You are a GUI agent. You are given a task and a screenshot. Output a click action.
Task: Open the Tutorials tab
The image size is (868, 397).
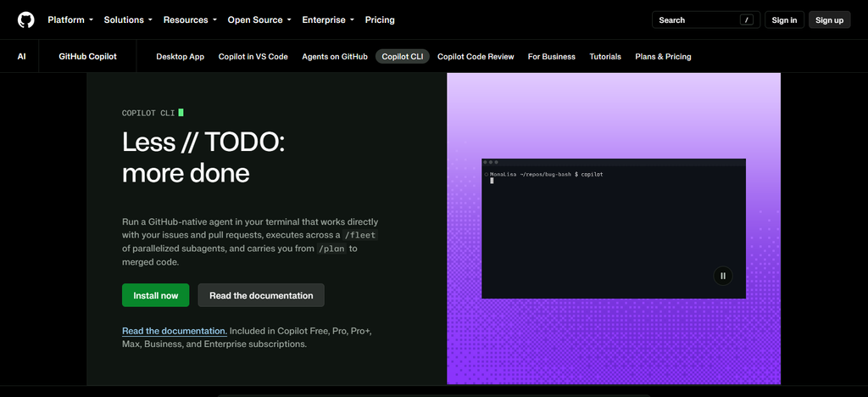(x=605, y=57)
